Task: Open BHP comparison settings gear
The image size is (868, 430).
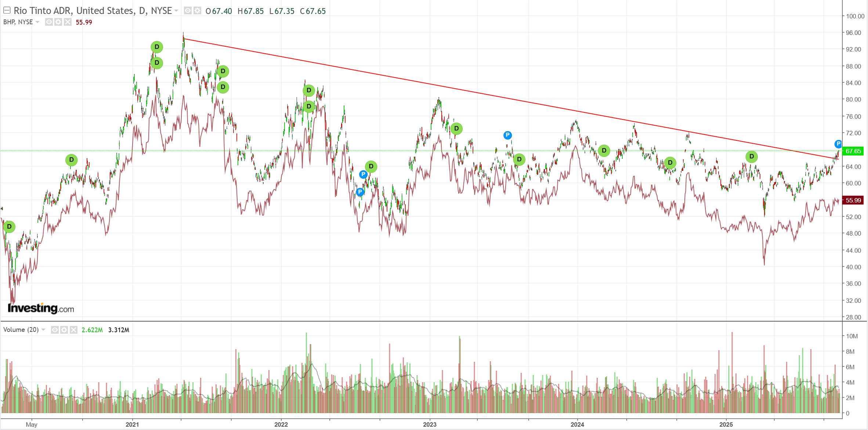Action: click(x=58, y=22)
